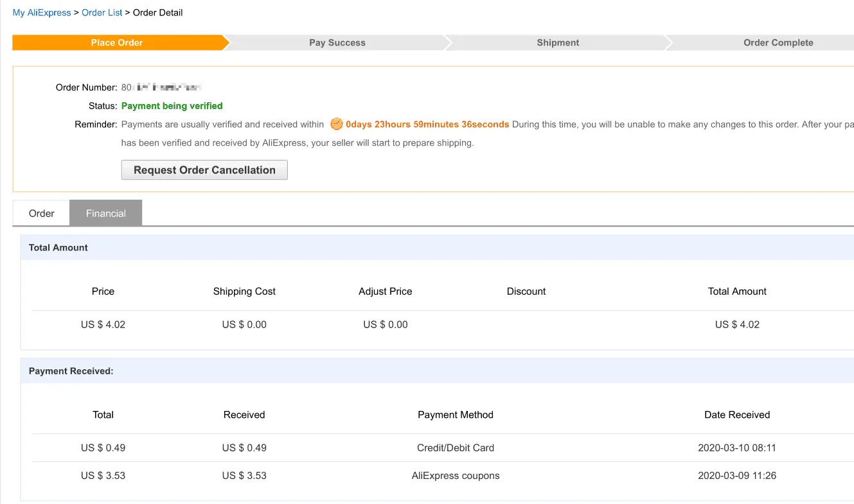Viewport: 854px width, 504px height.
Task: Click the Credit/Debit Card payment method
Action: pyautogui.click(x=456, y=448)
